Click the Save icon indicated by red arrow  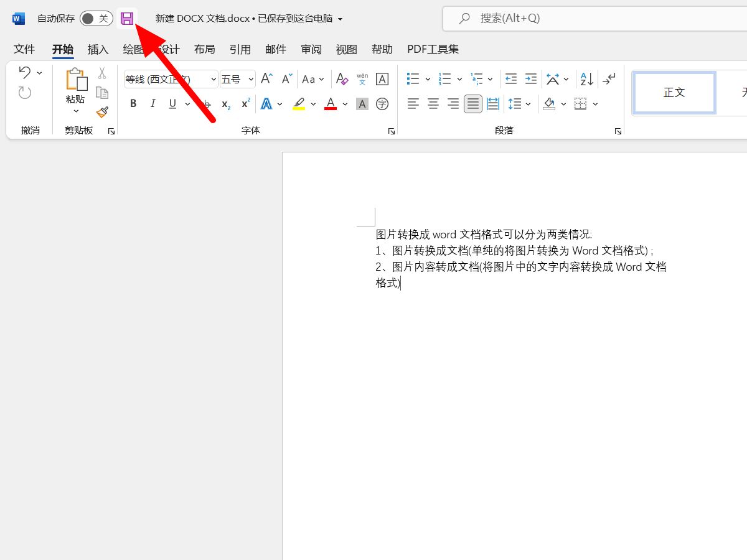(x=128, y=18)
